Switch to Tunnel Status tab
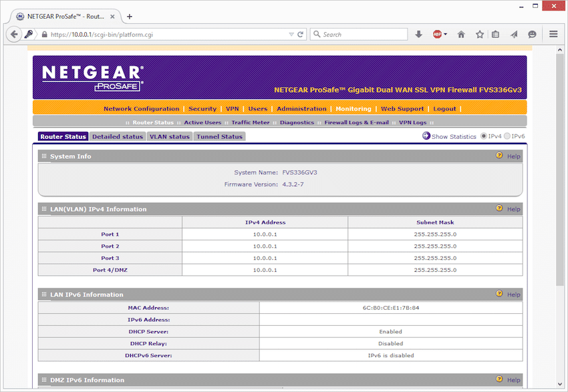568x392 pixels. [220, 136]
